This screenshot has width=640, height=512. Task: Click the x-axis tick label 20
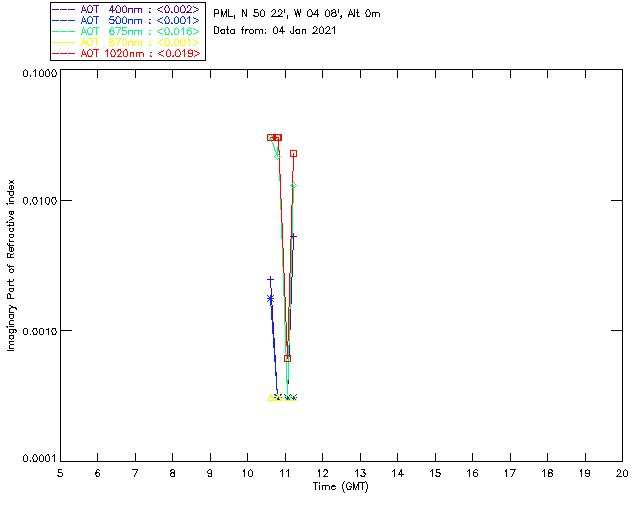(622, 473)
